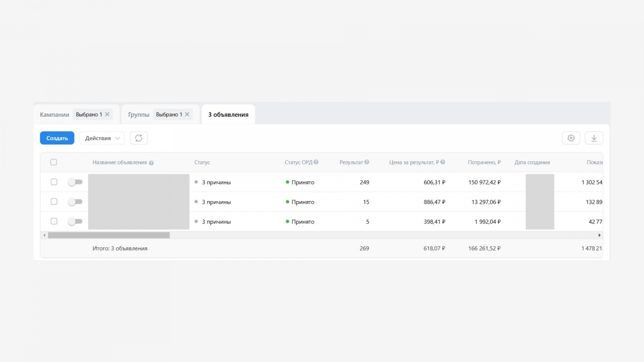The image size is (644, 362).
Task: Clear the Группы selection with X
Action: [x=187, y=114]
